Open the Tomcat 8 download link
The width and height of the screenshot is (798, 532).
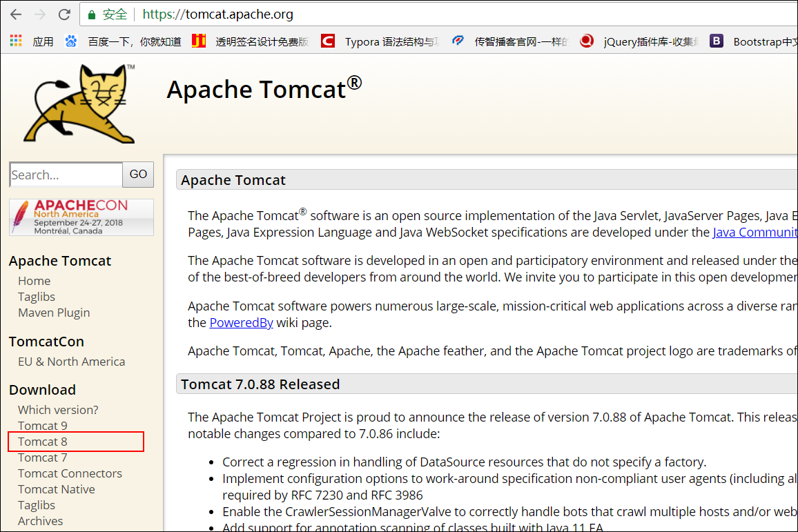point(42,442)
